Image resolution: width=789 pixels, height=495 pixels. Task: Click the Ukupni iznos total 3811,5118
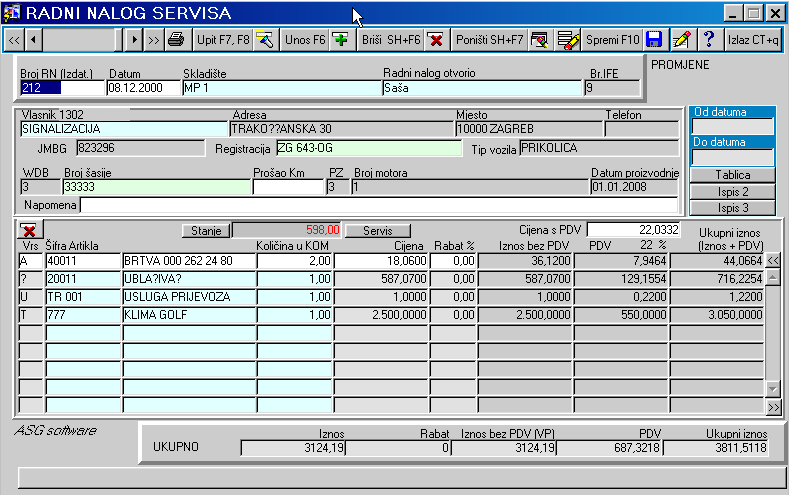pyautogui.click(x=716, y=448)
